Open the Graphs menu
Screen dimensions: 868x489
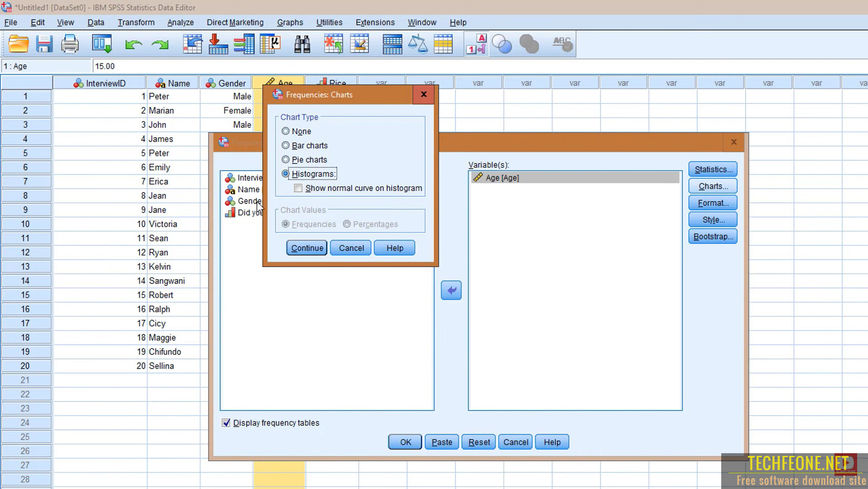tap(290, 22)
